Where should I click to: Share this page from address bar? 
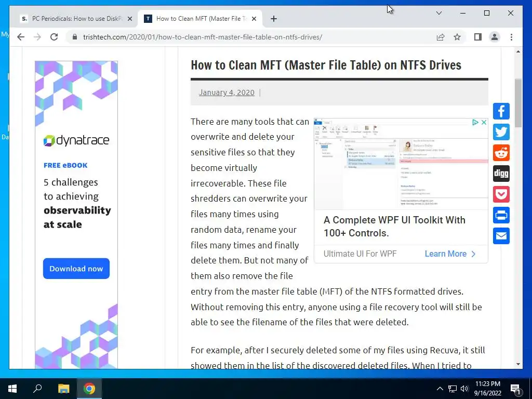tap(441, 37)
